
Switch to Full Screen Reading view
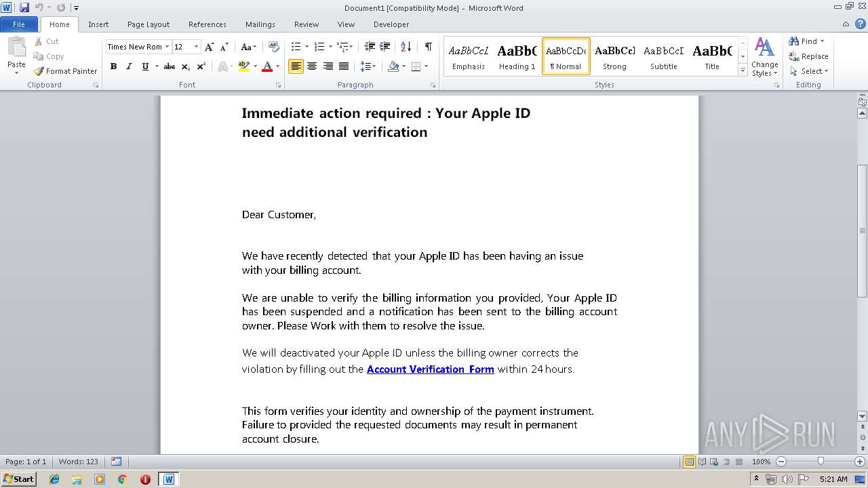click(x=701, y=462)
